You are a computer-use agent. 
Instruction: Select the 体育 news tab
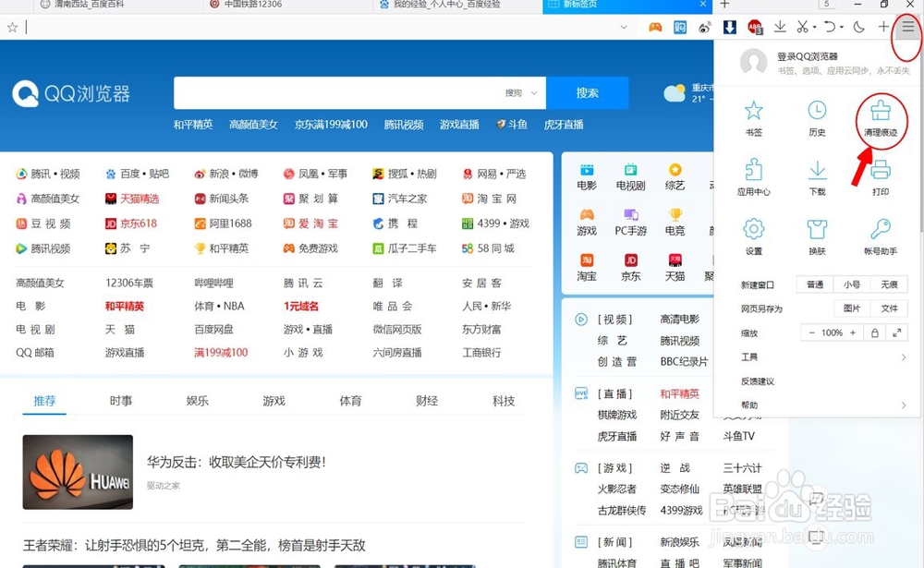click(350, 401)
